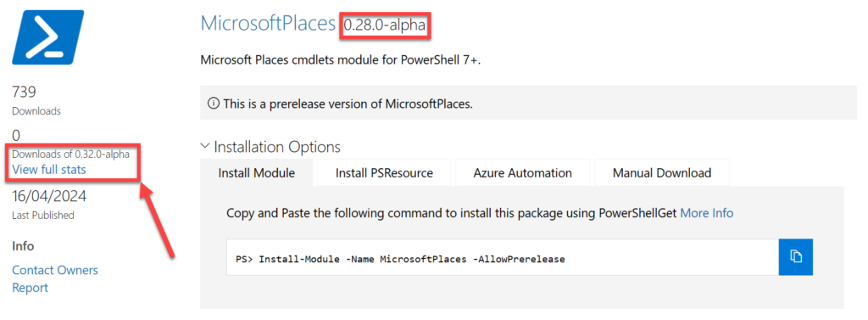This screenshot has width=868, height=320.
Task: Click the 16/04/2024 last published date
Action: point(49,197)
